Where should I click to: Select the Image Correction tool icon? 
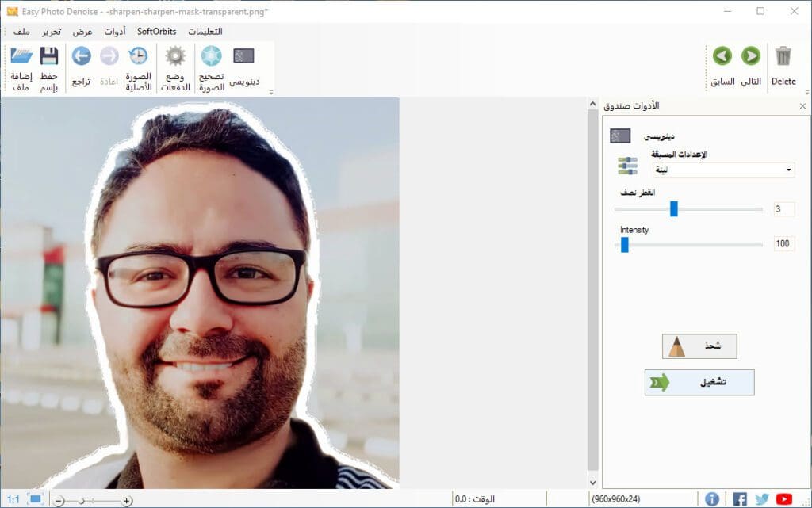point(211,56)
